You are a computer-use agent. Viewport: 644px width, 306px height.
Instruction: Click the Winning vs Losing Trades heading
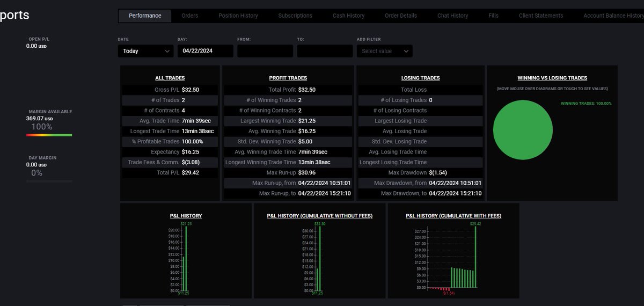click(552, 78)
